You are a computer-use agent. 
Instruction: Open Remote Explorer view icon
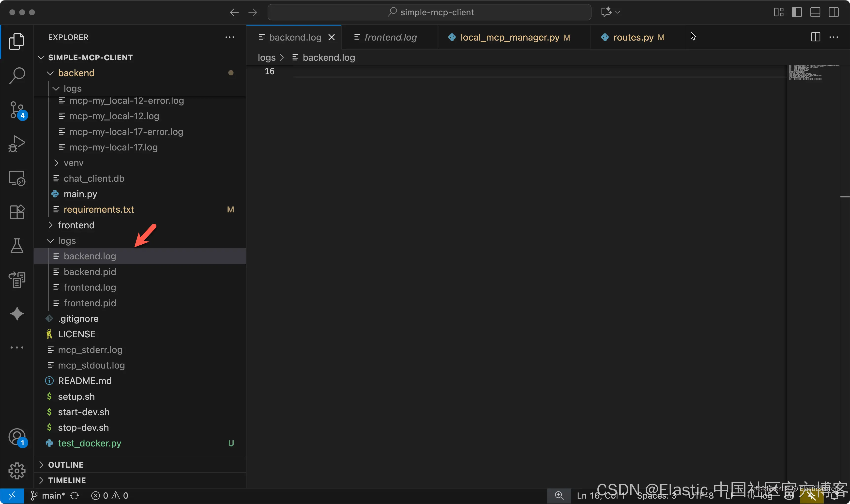click(x=17, y=178)
